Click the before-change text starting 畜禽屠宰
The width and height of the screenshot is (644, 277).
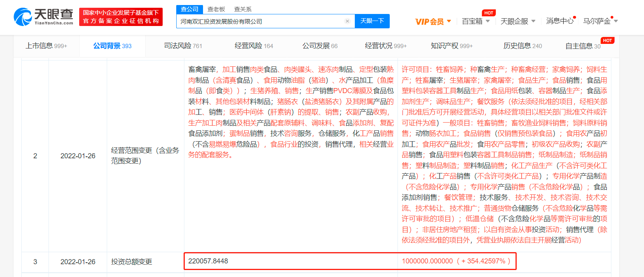click(291, 112)
